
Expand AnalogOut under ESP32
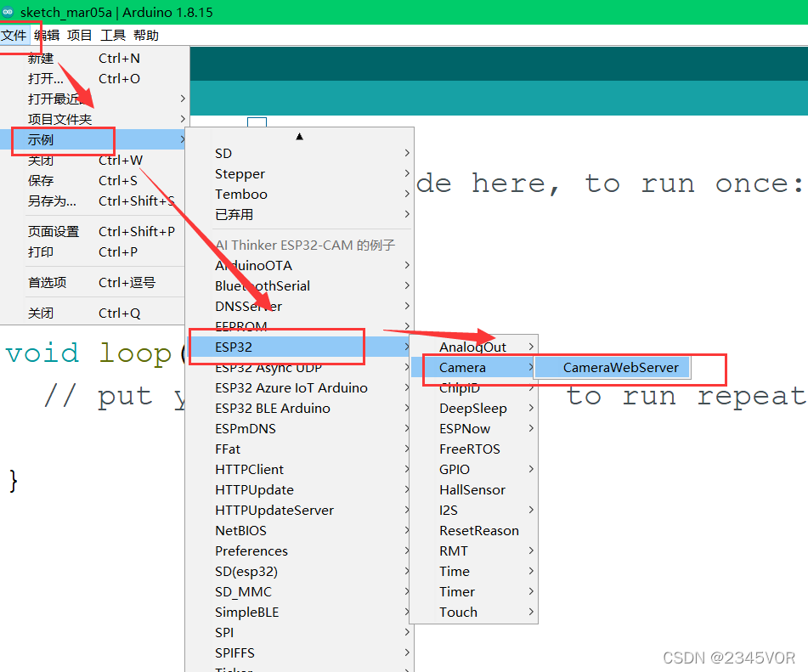point(473,347)
